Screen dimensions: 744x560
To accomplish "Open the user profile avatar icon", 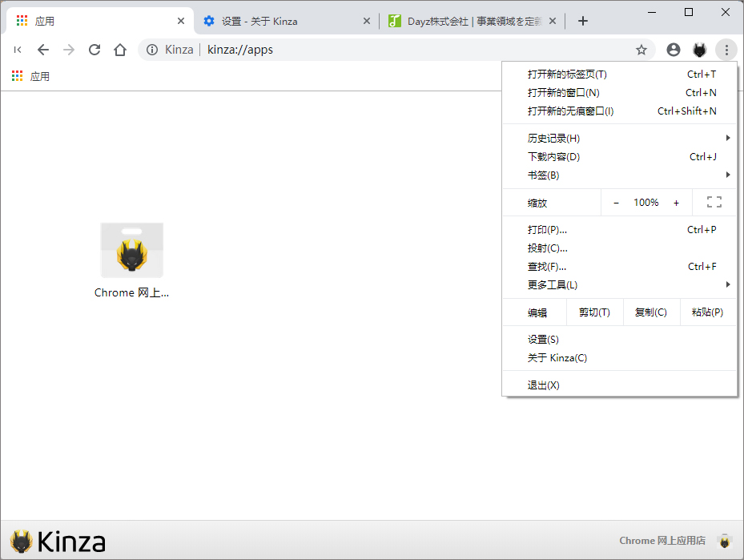I will (674, 50).
